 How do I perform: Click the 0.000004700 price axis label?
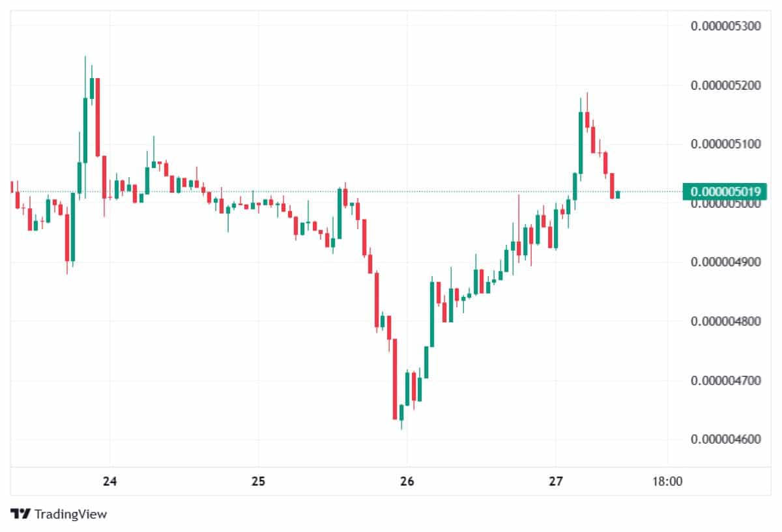pos(725,380)
